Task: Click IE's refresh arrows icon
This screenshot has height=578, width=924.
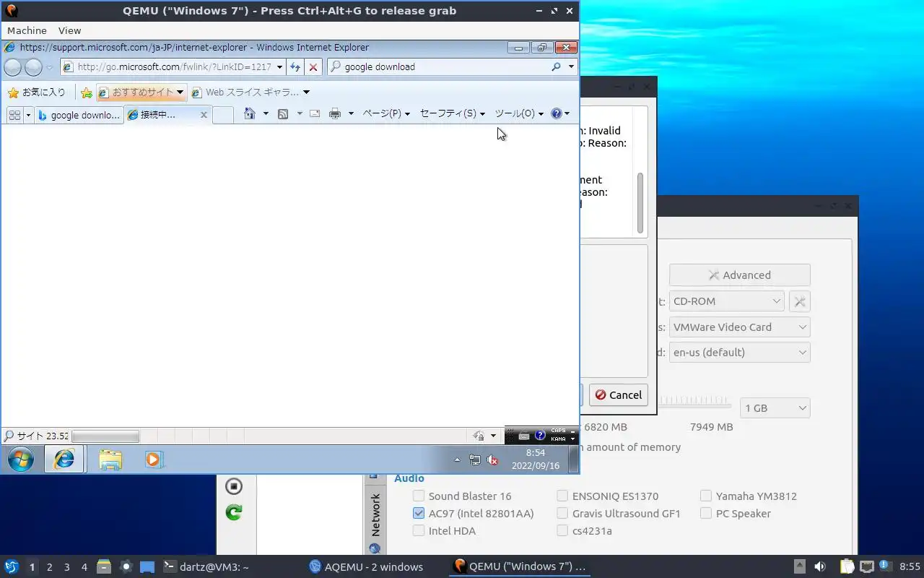Action: [x=295, y=67]
